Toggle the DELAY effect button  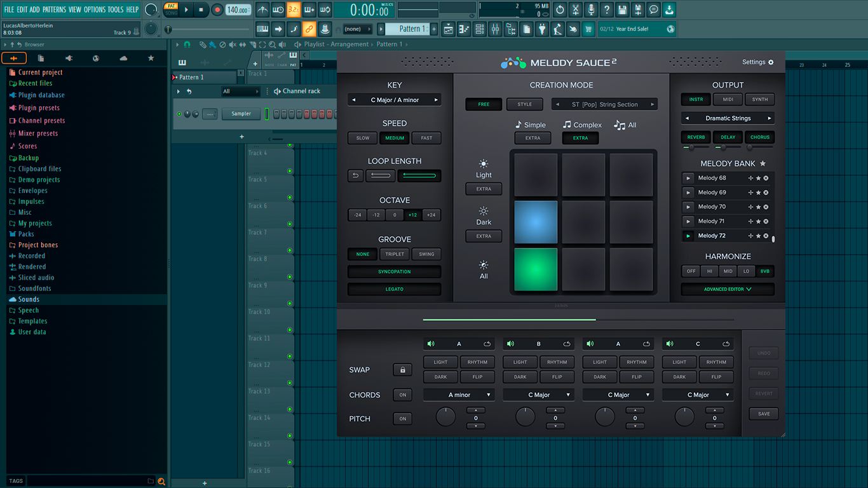click(x=728, y=137)
